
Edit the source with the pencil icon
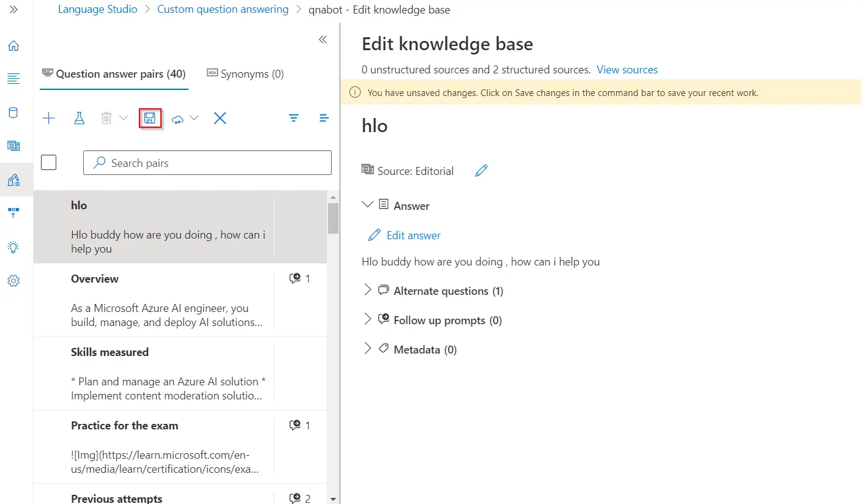click(x=482, y=171)
